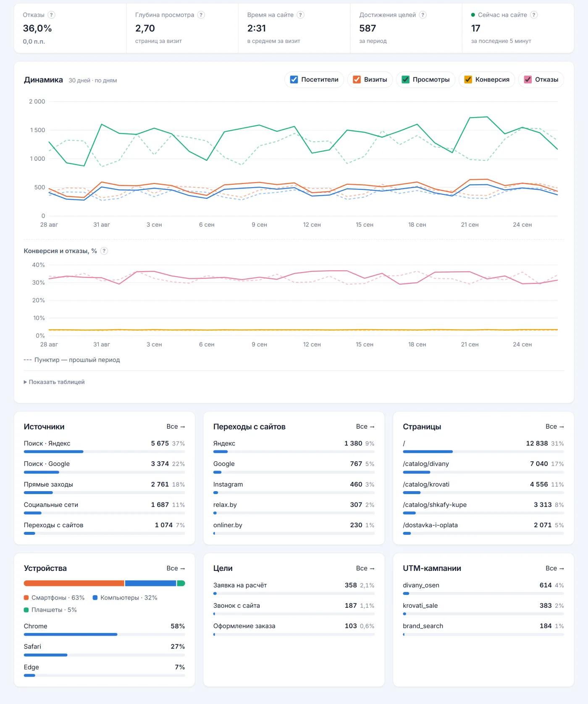Expand Показать таблицей disclosure

pos(54,382)
